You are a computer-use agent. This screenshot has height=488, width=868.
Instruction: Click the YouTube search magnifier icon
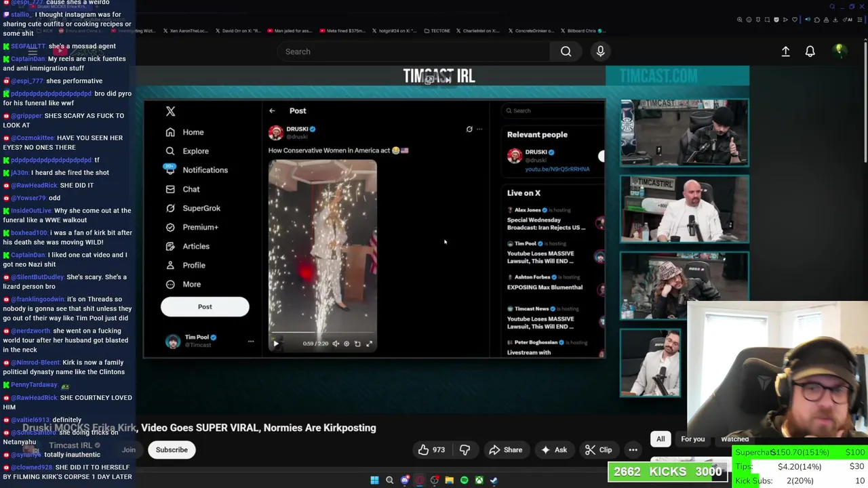coord(566,52)
